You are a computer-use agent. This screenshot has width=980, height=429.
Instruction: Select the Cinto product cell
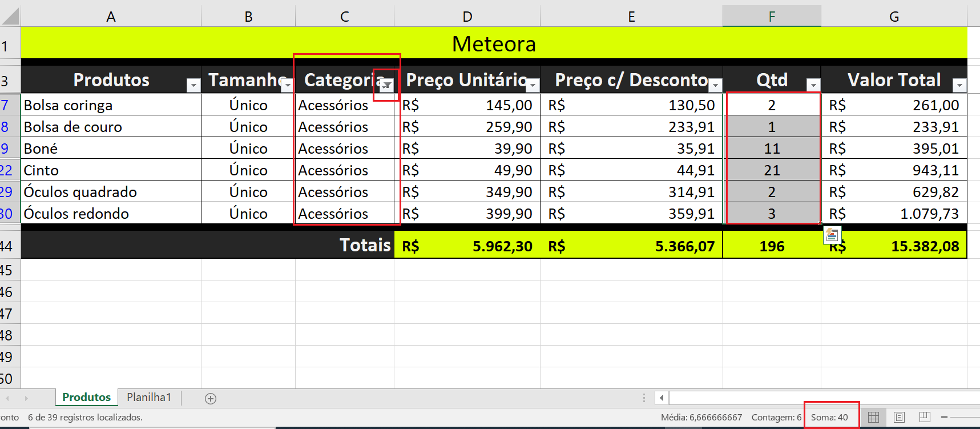coord(111,170)
